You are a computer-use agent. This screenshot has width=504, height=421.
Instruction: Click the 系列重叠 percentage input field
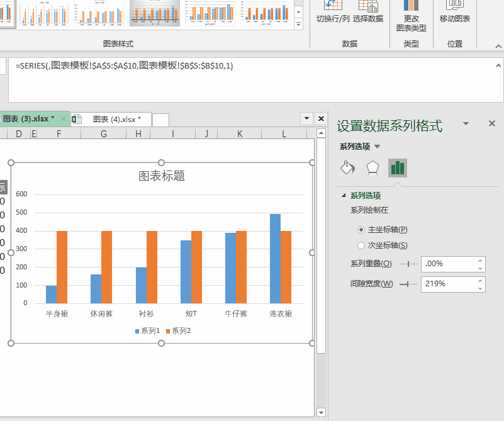pos(447,264)
